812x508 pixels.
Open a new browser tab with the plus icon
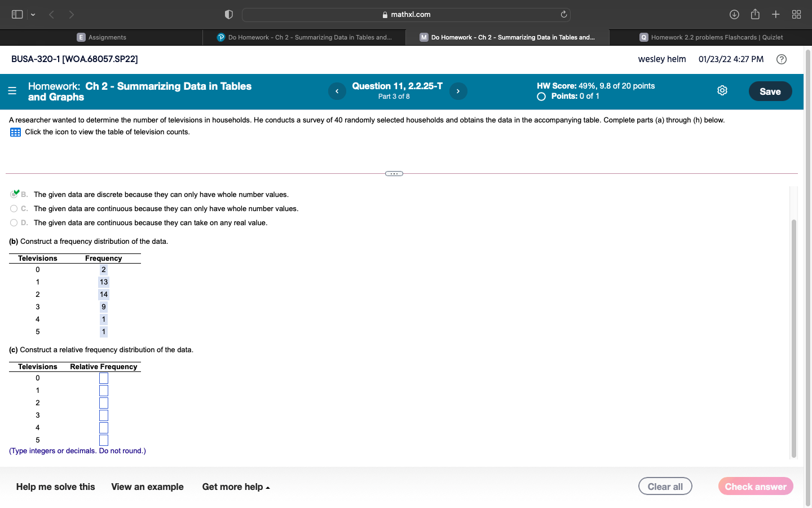click(775, 14)
